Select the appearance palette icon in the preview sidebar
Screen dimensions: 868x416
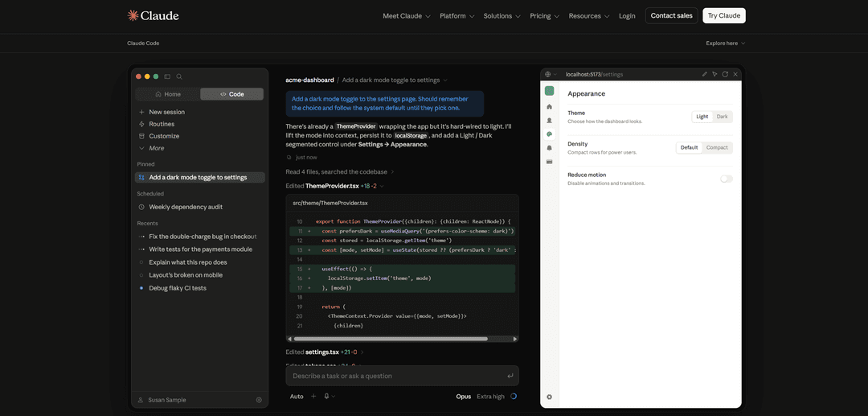coord(549,134)
